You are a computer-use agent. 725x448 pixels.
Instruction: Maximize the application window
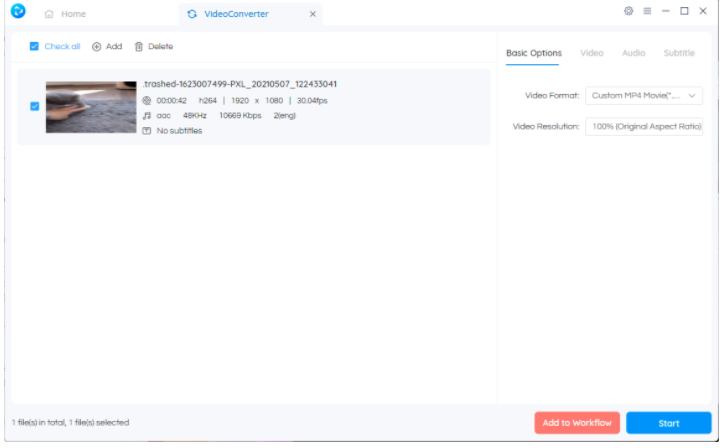684,11
